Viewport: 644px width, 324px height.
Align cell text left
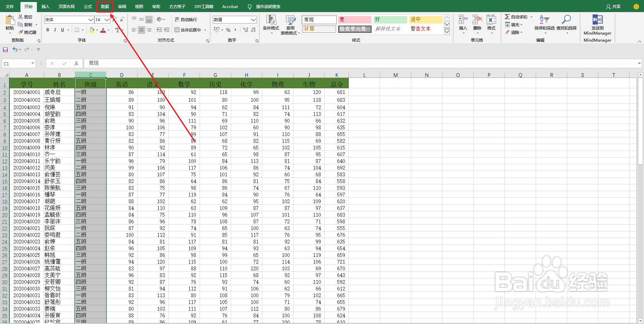tap(134, 30)
